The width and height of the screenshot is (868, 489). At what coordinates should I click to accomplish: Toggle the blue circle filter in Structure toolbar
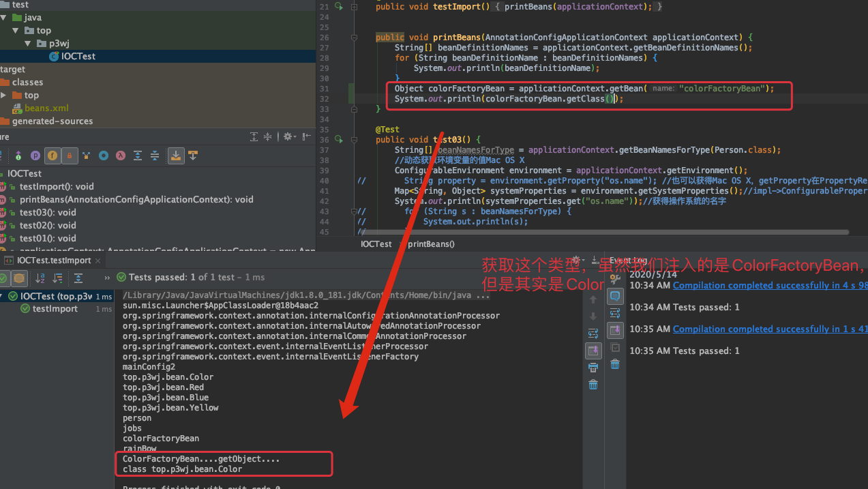tap(104, 156)
